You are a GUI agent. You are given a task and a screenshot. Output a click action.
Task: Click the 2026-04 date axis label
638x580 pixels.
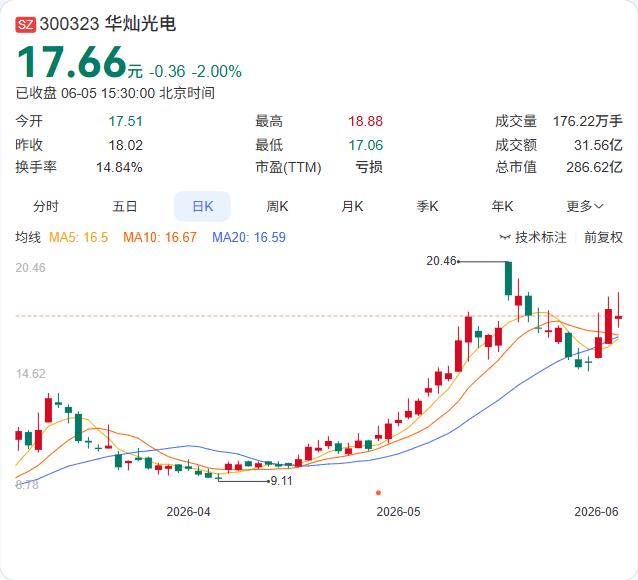coord(188,512)
